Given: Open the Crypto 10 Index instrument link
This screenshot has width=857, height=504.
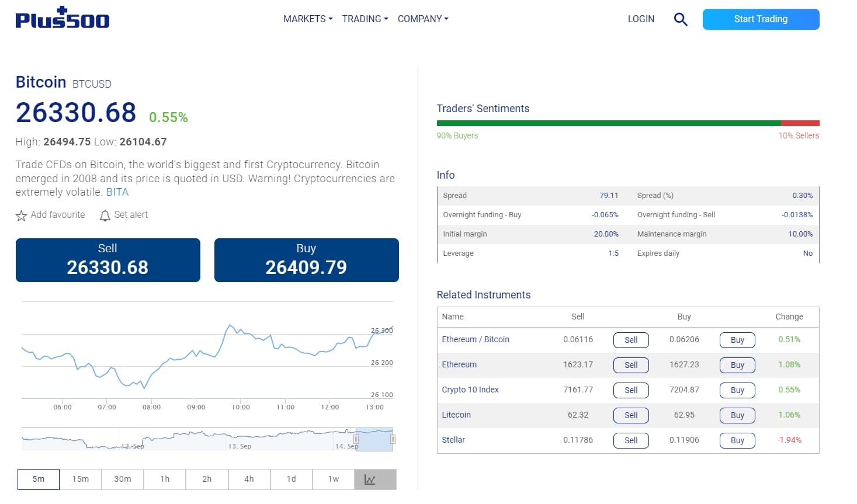Looking at the screenshot, I should point(470,390).
